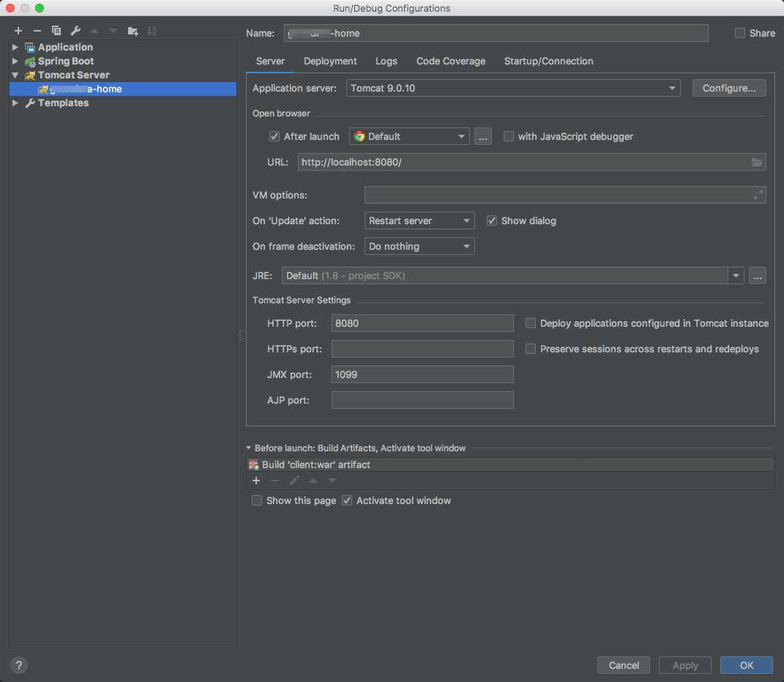Click JRE ellipsis browse button
Image resolution: width=784 pixels, height=682 pixels.
pos(757,275)
